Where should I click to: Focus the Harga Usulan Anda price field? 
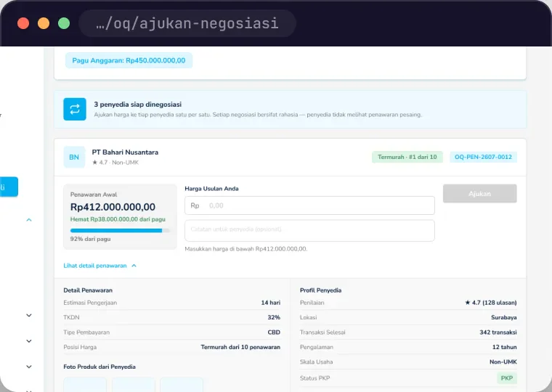pyautogui.click(x=309, y=205)
